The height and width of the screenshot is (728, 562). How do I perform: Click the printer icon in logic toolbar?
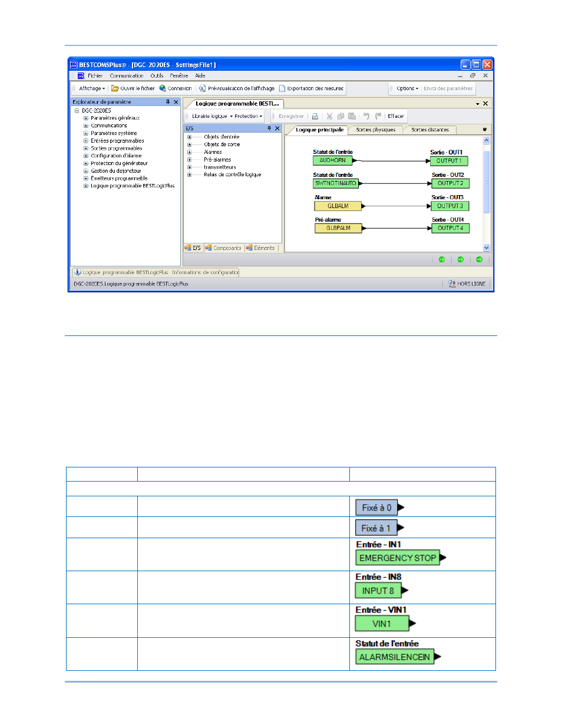point(315,116)
